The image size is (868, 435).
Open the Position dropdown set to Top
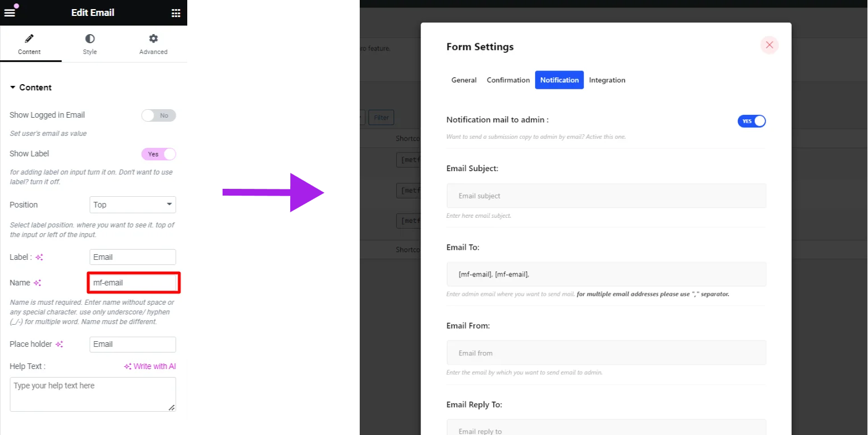point(132,205)
